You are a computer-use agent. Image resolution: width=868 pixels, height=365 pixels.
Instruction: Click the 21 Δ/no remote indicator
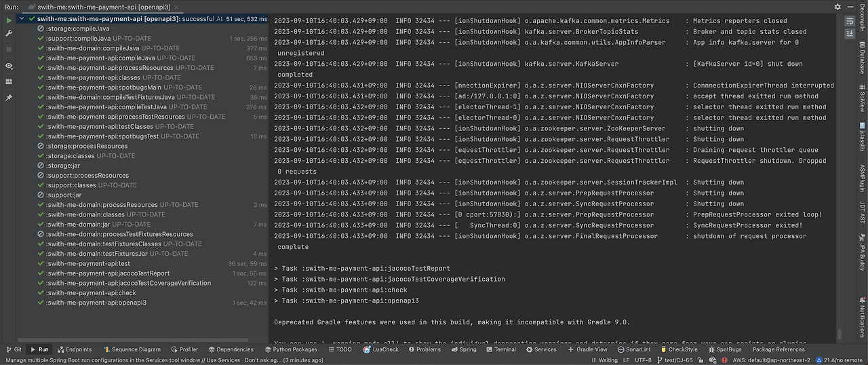click(839, 360)
